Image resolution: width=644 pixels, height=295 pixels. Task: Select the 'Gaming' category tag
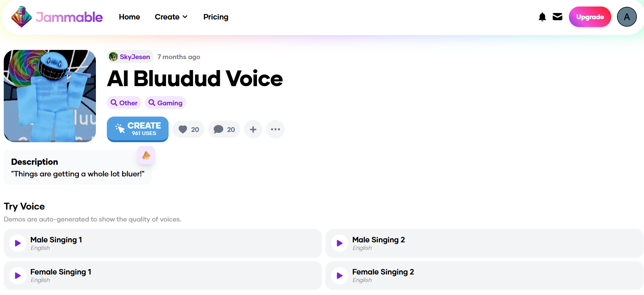(x=165, y=103)
